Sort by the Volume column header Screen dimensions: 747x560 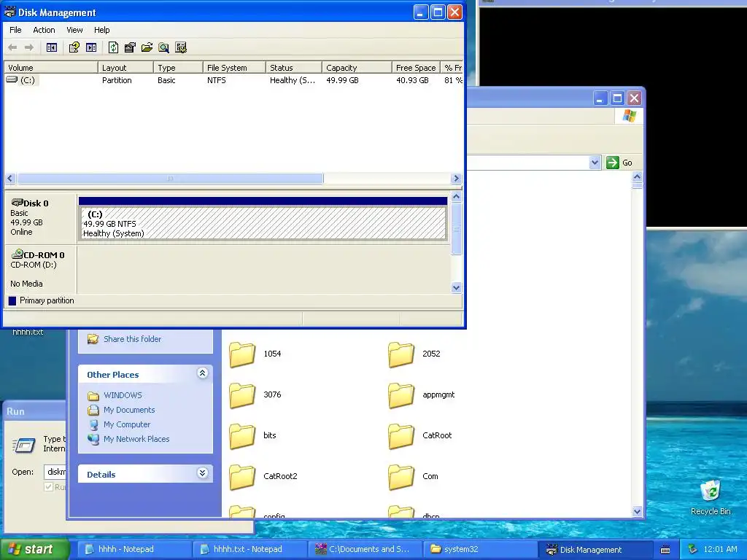pyautogui.click(x=50, y=67)
